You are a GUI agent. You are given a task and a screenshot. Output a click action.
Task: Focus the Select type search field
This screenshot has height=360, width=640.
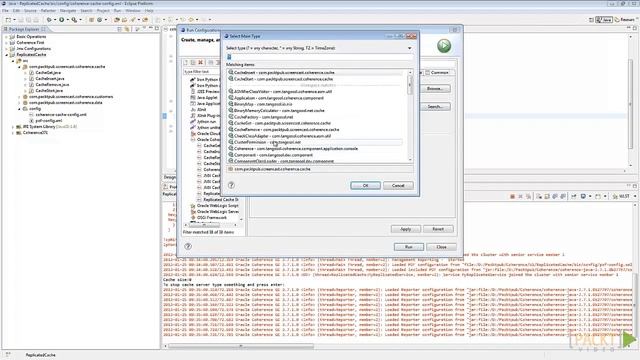click(x=319, y=57)
